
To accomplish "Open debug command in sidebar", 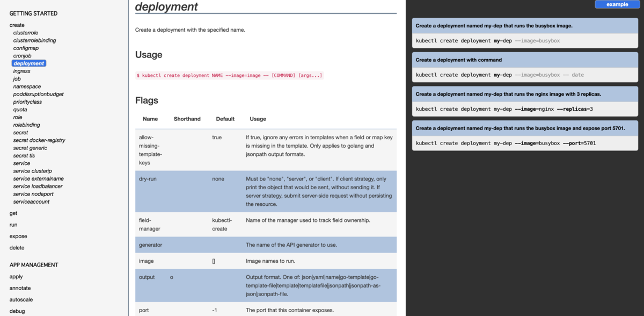I will 17,311.
